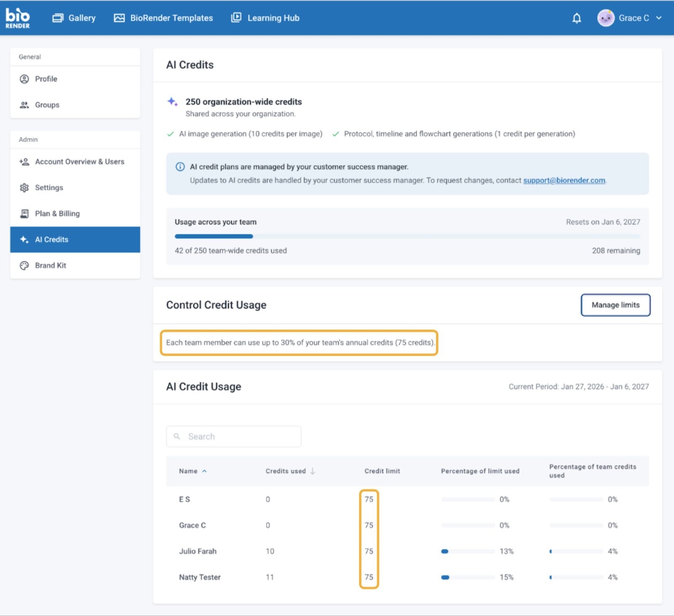Viewport: 674px width, 616px height.
Task: Click the 'Resets on Jan 6, 2027' text
Action: coord(603,222)
